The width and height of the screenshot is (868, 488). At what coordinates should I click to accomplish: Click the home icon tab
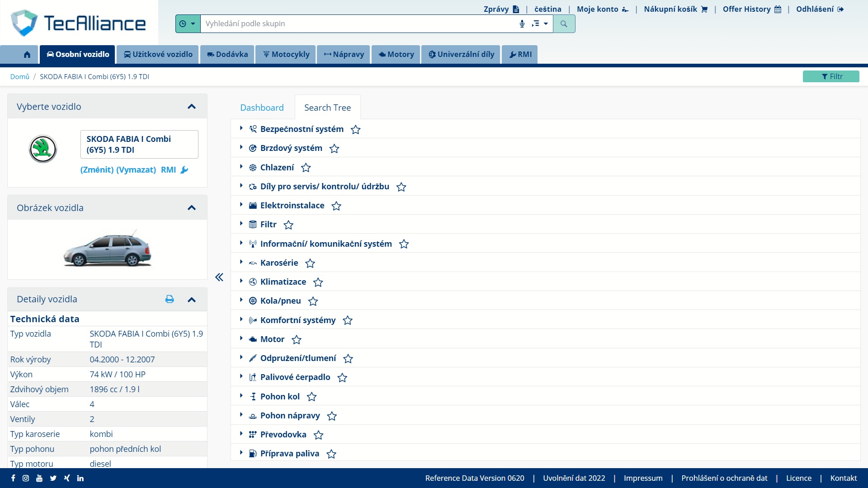pyautogui.click(x=27, y=54)
